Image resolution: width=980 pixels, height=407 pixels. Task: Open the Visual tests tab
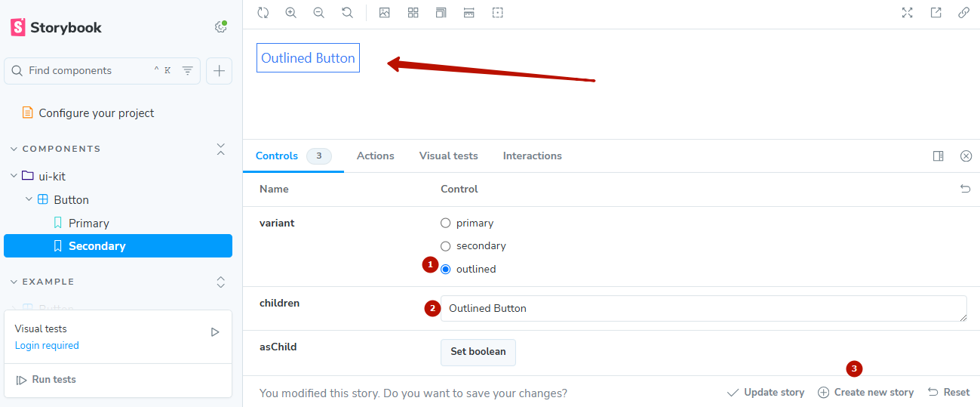(448, 156)
